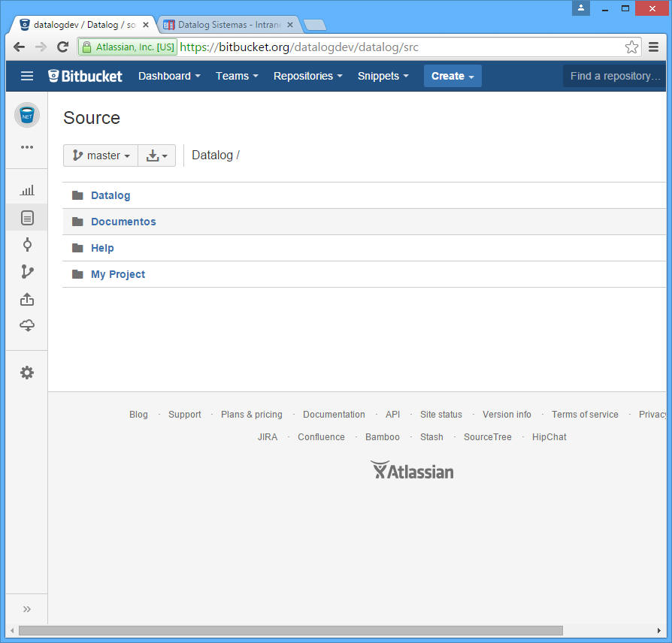Viewport: 672px width, 643px height.
Task: Open the repository avatar in sidebar
Action: pos(27,115)
